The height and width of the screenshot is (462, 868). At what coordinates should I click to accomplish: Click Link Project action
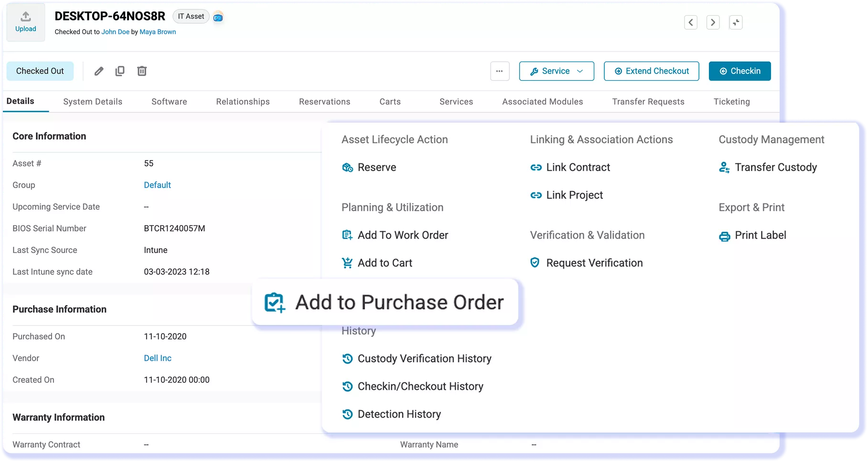click(567, 195)
